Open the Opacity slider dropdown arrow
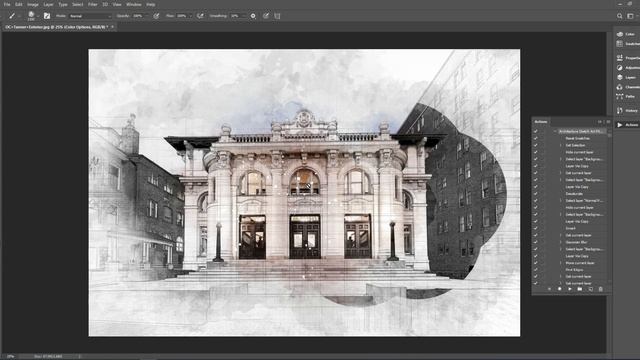The image size is (640, 360). (x=147, y=16)
